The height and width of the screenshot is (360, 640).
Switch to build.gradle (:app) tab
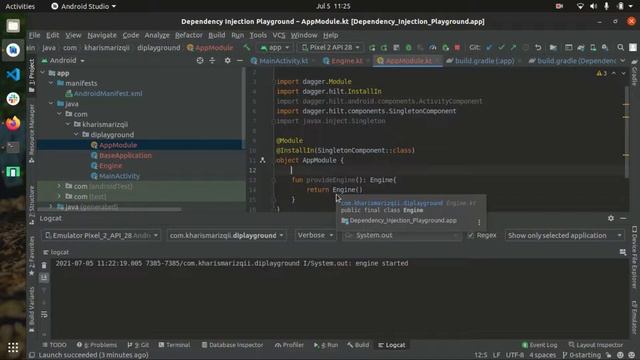[x=484, y=61]
